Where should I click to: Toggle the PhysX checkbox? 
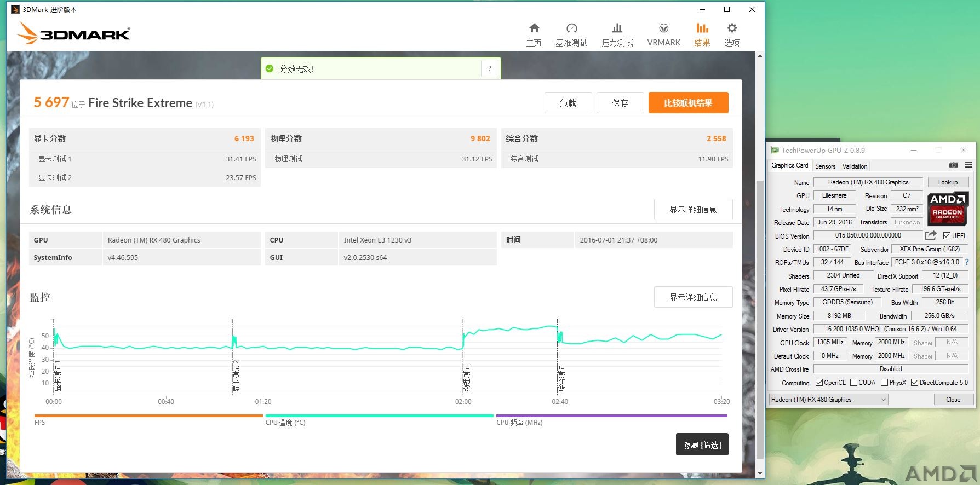tap(884, 383)
